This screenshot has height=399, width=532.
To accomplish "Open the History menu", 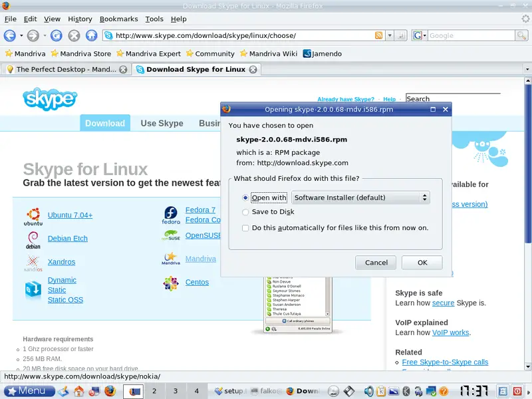I will pos(80,19).
